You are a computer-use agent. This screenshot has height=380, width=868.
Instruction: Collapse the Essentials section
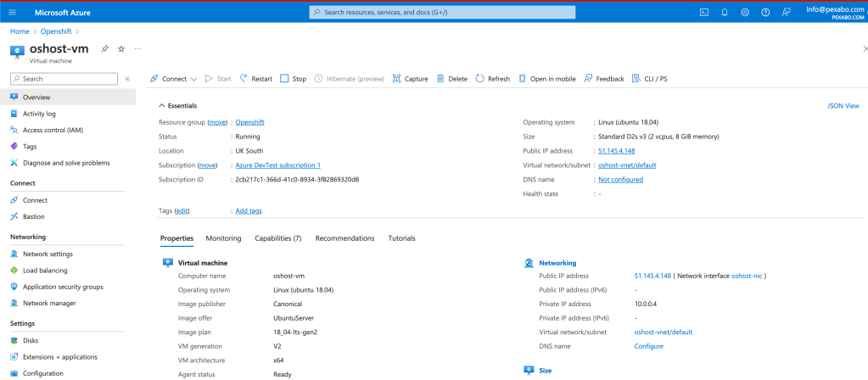click(177, 106)
